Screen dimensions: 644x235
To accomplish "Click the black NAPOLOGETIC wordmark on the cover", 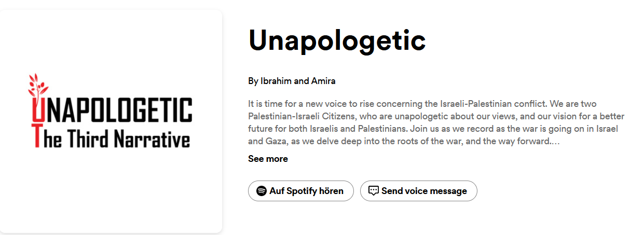I will [x=118, y=110].
